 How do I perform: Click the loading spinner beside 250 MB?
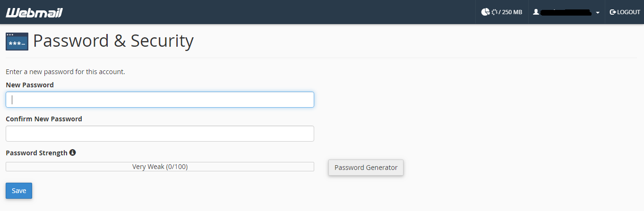tap(495, 12)
